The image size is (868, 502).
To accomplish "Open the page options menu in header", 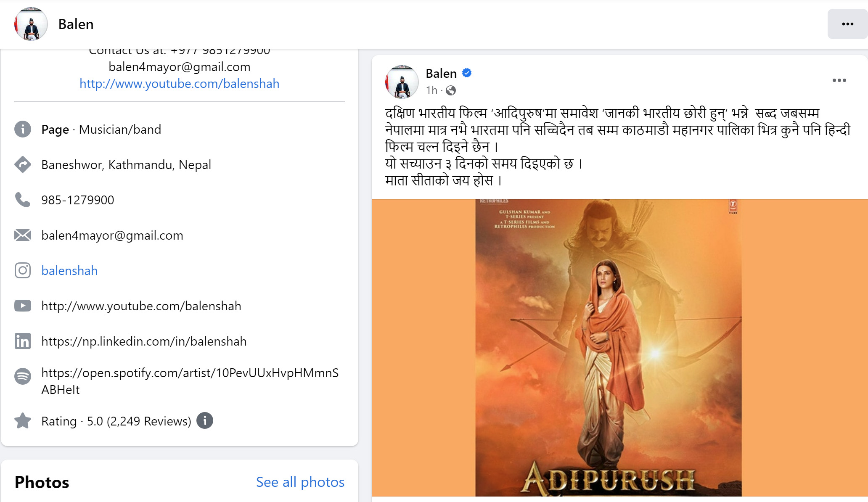I will [x=847, y=24].
